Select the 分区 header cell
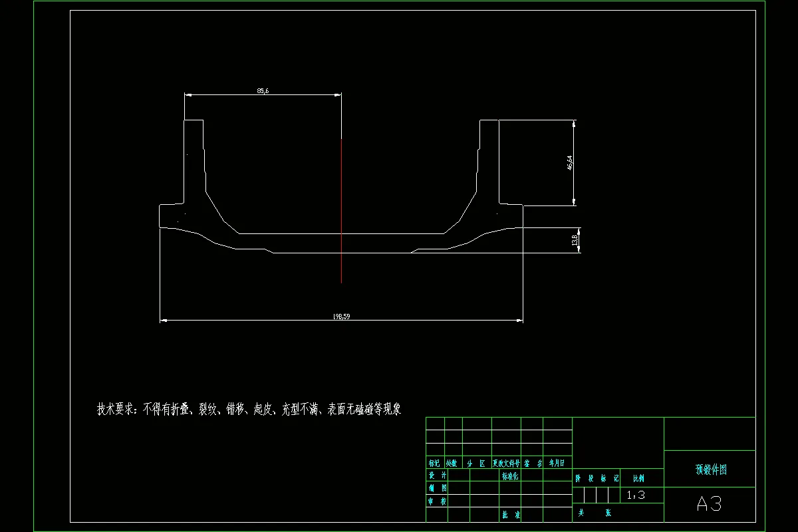 coord(477,463)
